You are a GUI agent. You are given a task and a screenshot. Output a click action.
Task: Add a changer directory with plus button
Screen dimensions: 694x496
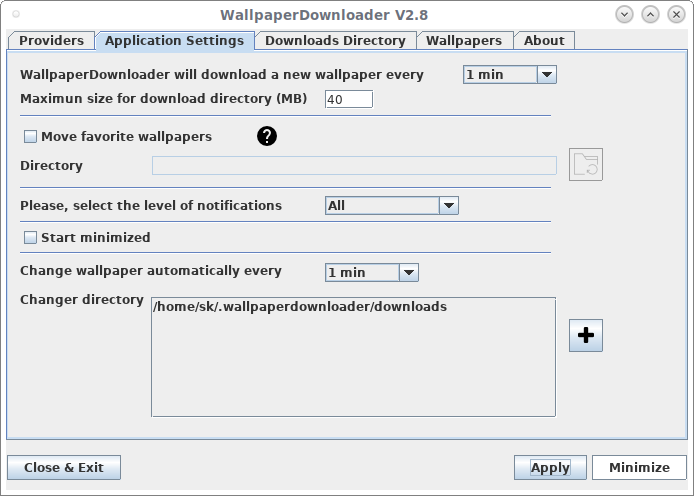(x=586, y=335)
